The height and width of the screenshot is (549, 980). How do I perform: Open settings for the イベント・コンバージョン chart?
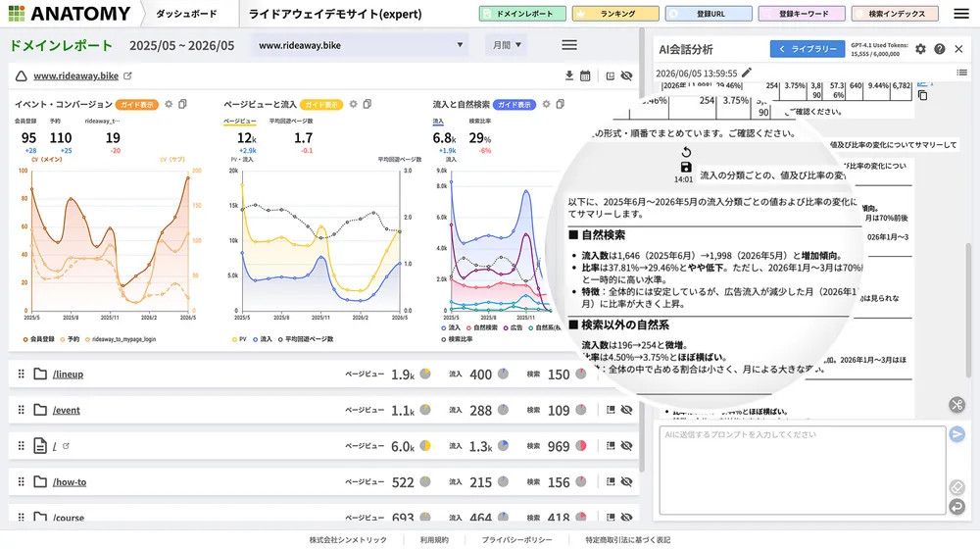(169, 105)
